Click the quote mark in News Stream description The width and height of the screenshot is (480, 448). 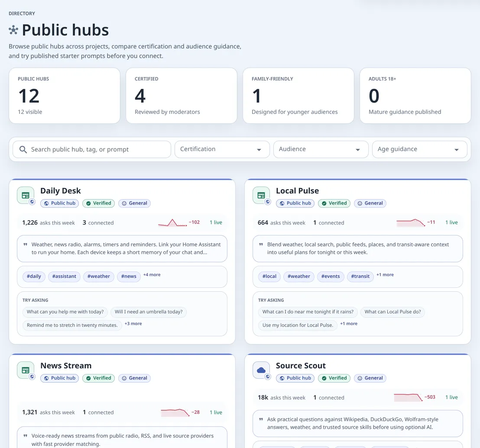[x=26, y=436]
